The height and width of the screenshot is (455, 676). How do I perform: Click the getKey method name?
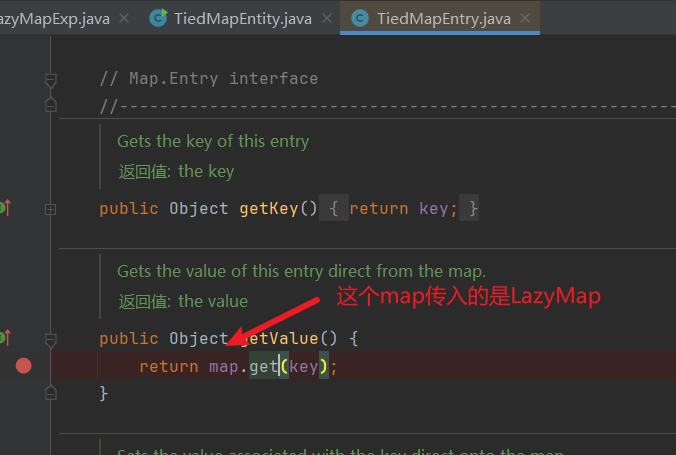[269, 209]
